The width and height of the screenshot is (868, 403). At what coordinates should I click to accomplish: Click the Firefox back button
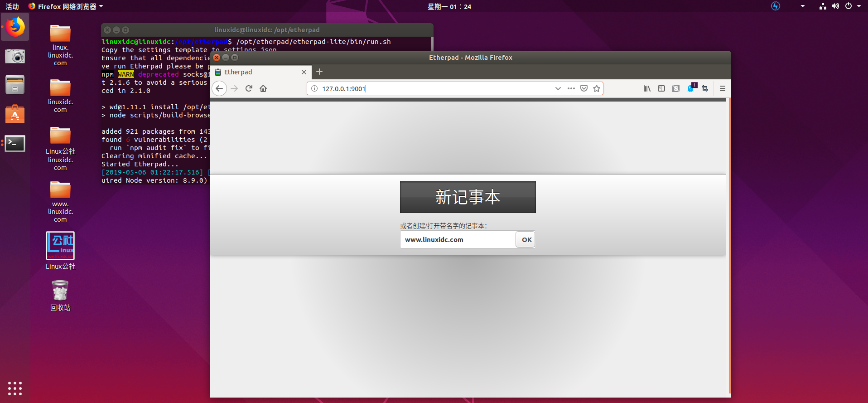pos(220,88)
